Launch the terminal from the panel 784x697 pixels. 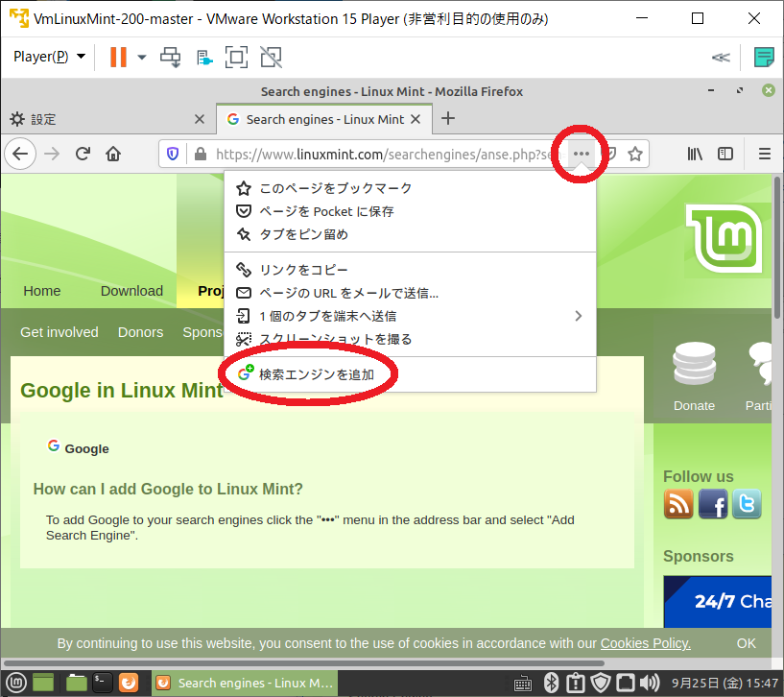coord(103,683)
